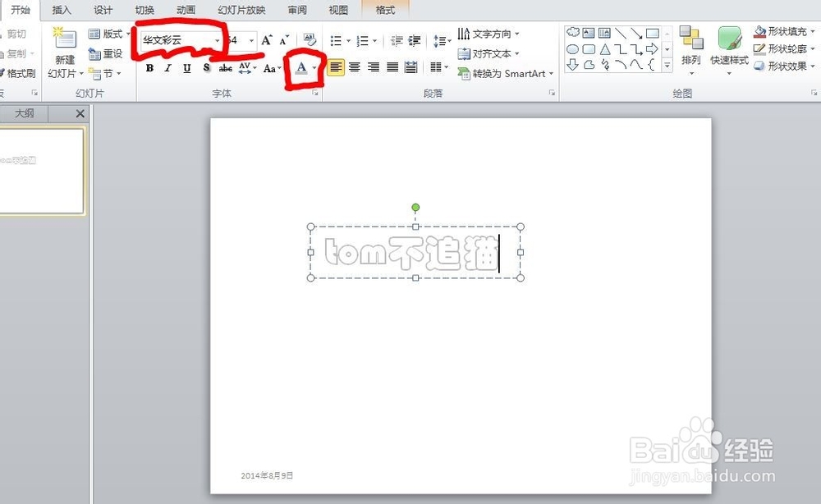The height and width of the screenshot is (504, 821).
Task: Open 节 section menu
Action: pos(105,74)
